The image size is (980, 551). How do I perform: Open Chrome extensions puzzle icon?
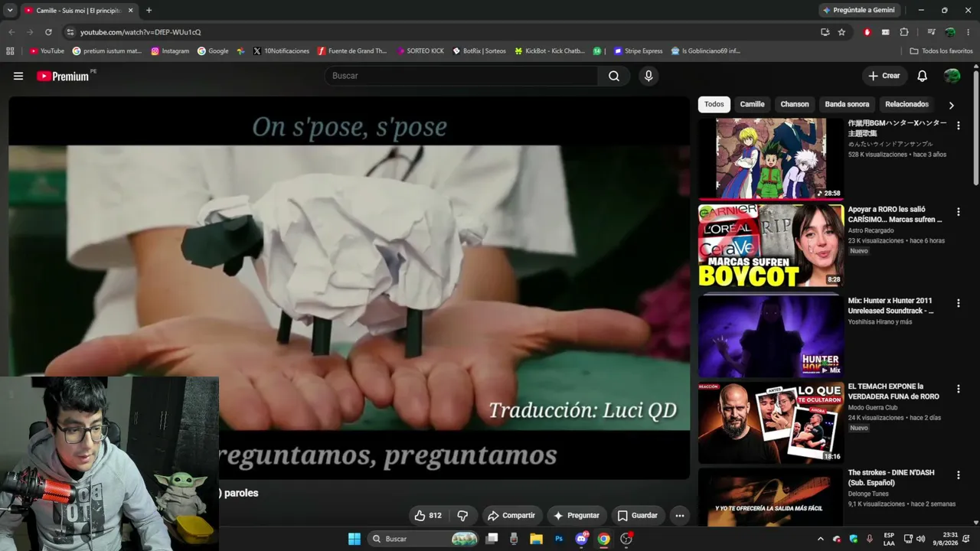click(x=904, y=32)
